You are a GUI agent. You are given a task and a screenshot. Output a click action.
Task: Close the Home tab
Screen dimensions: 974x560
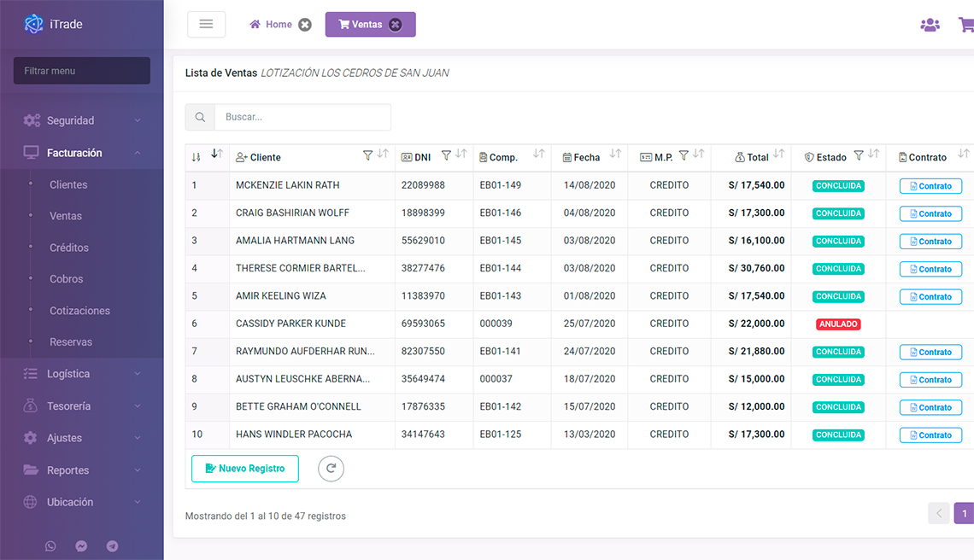pyautogui.click(x=305, y=25)
